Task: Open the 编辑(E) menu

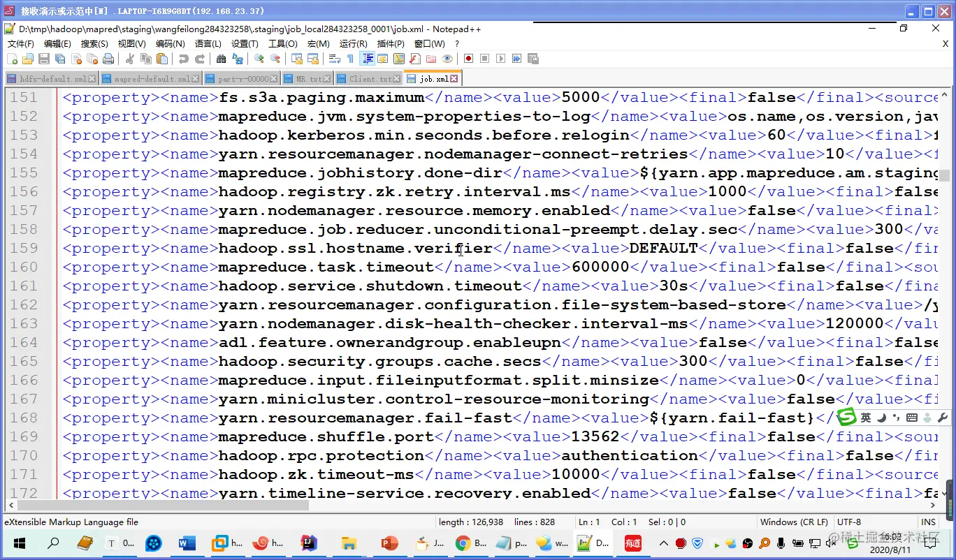Action: tap(57, 44)
